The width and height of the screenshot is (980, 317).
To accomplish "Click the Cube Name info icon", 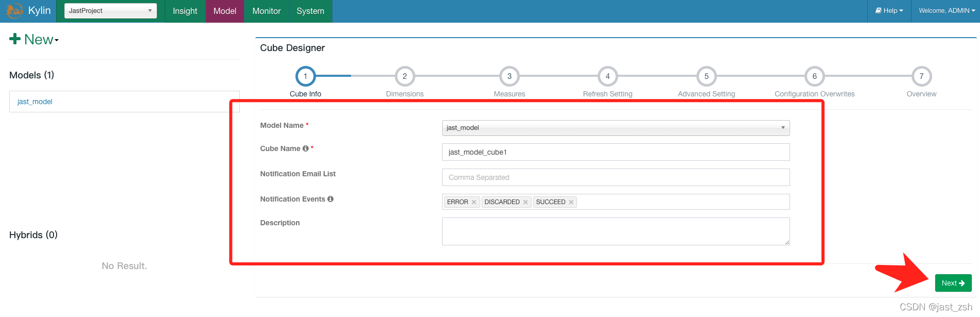I will click(306, 148).
